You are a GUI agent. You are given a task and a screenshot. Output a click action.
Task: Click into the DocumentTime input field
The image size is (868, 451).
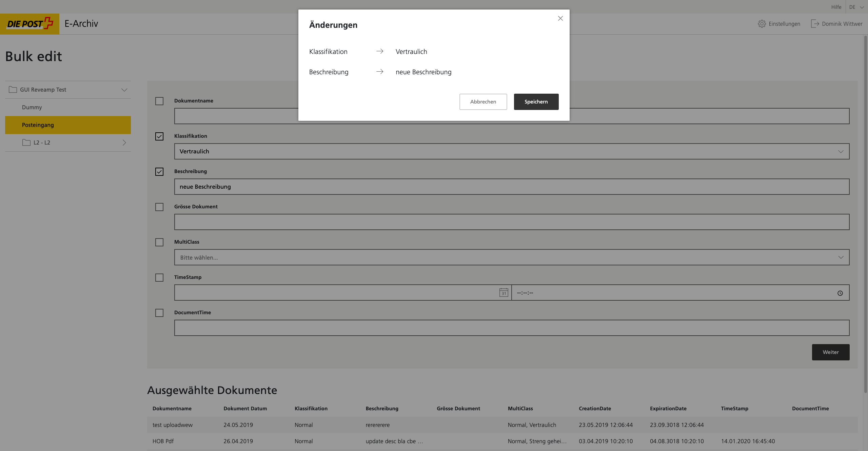[512, 328]
